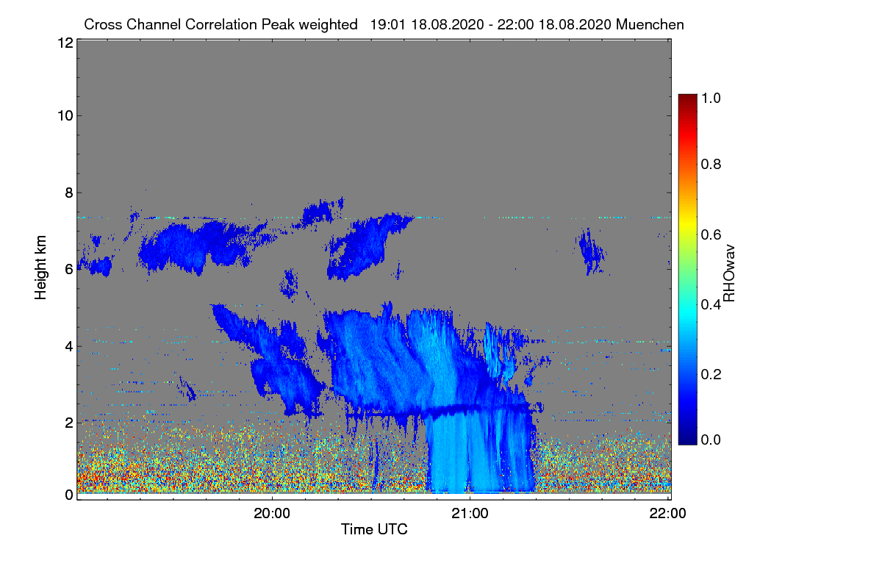Click the colorbar value 0.8

[711, 165]
